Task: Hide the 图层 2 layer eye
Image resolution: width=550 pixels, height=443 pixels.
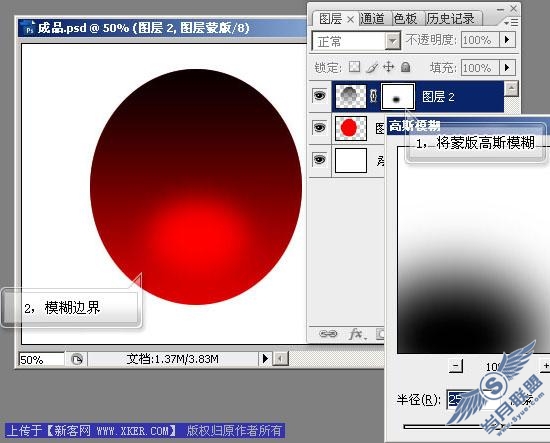Action: 319,95
